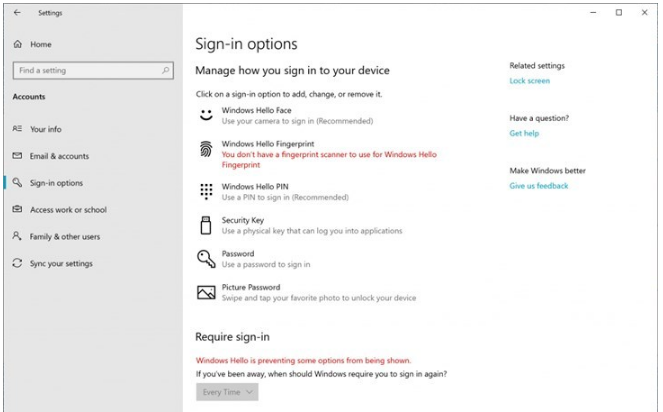Click the Windows Hello PIN keypad icon
Image resolution: width=663 pixels, height=412 pixels.
pos(205,191)
